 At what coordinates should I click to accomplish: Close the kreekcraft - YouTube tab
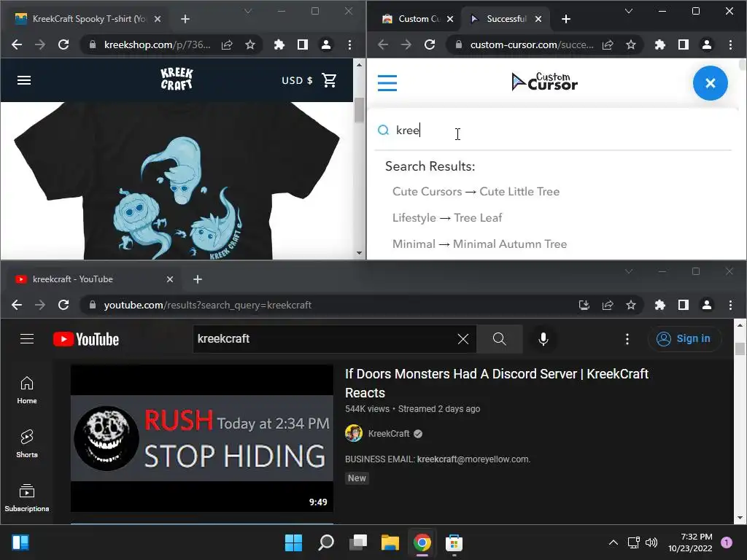[170, 279]
